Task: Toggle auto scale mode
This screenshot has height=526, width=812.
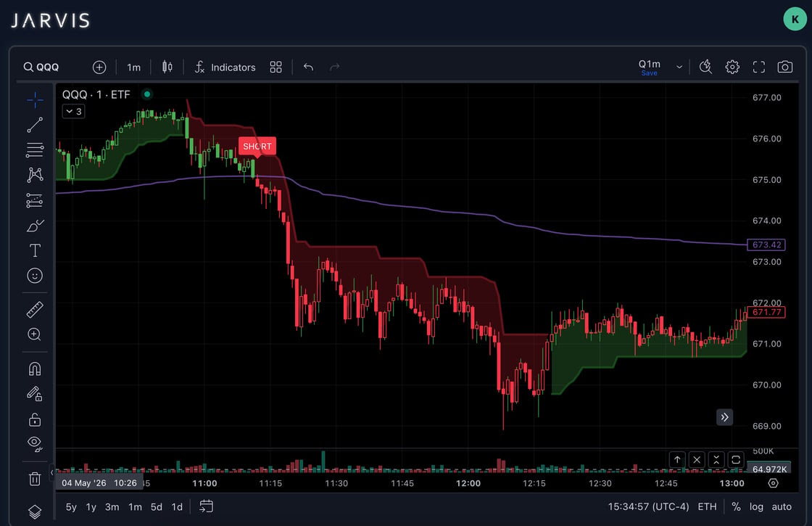Action: point(782,507)
